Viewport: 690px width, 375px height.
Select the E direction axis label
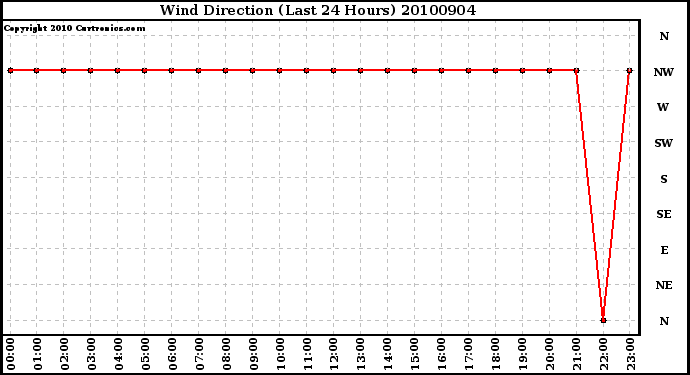[x=664, y=250]
